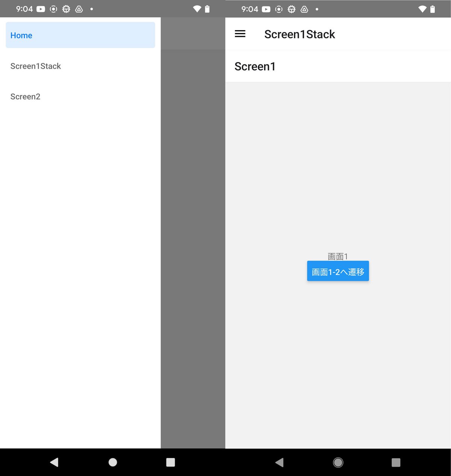Tap the 画面1-2へ遷移 button
This screenshot has width=451, height=476.
click(337, 271)
